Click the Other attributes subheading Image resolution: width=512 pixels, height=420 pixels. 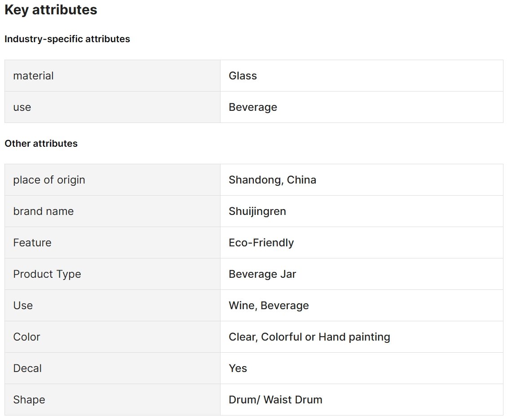[x=41, y=143]
